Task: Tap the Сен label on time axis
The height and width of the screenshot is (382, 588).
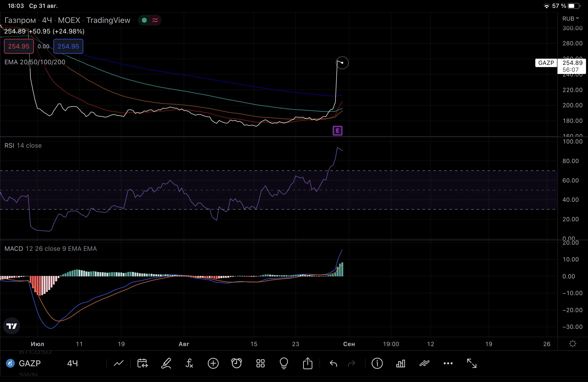Action: tap(349, 344)
